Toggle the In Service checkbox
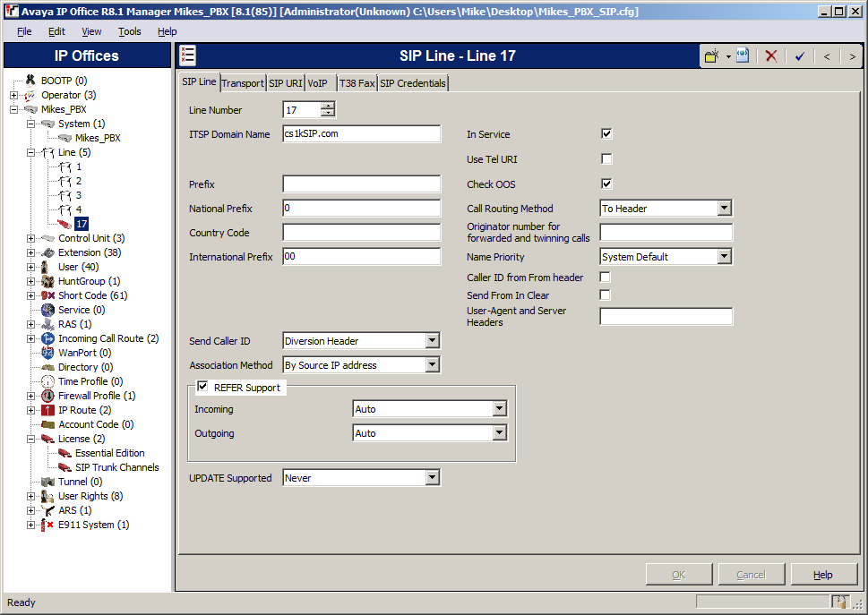 point(606,134)
